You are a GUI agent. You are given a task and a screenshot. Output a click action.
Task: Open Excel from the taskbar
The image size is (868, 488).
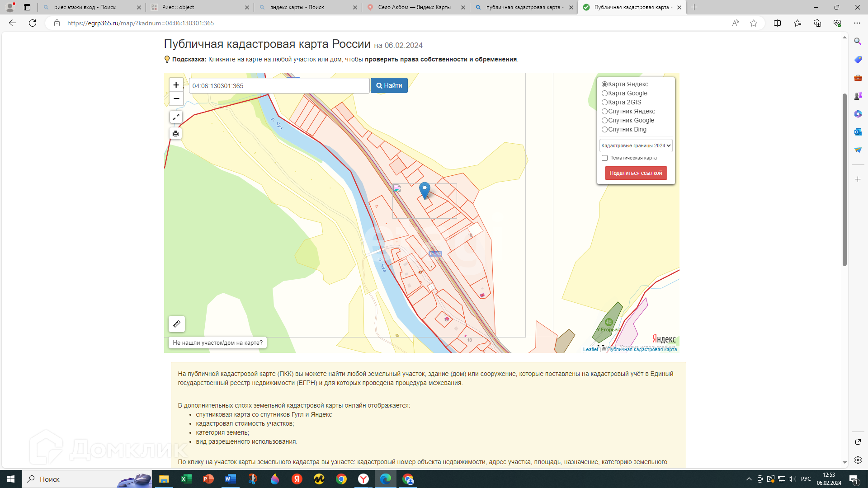(186, 479)
